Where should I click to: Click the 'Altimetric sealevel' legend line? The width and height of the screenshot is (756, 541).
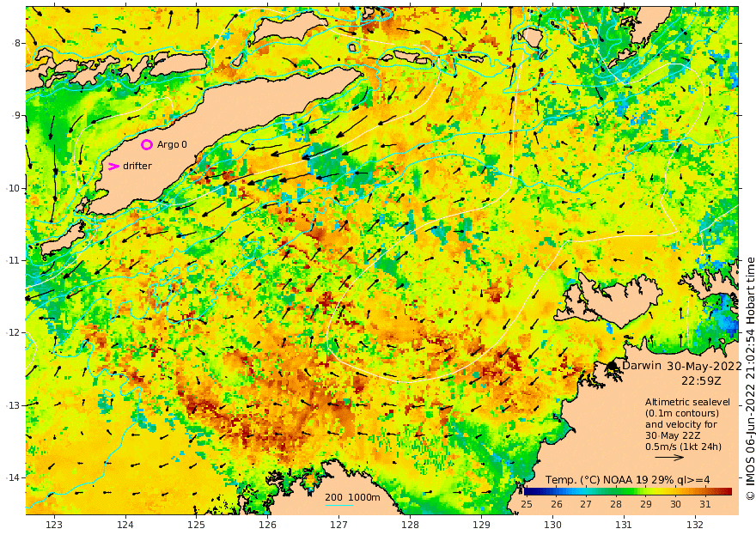point(687,402)
